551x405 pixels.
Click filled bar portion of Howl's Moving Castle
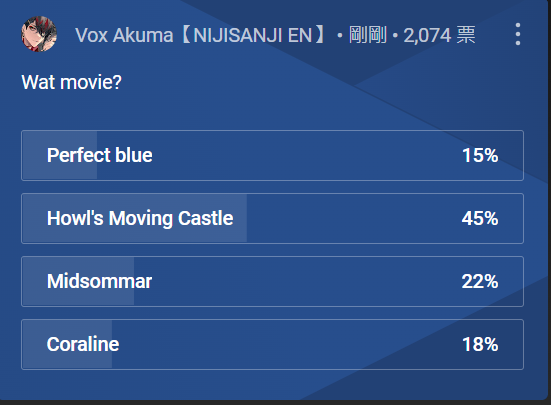click(x=135, y=218)
